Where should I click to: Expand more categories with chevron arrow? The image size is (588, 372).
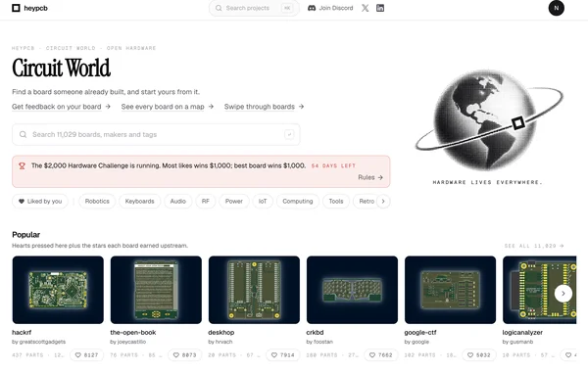click(x=383, y=201)
